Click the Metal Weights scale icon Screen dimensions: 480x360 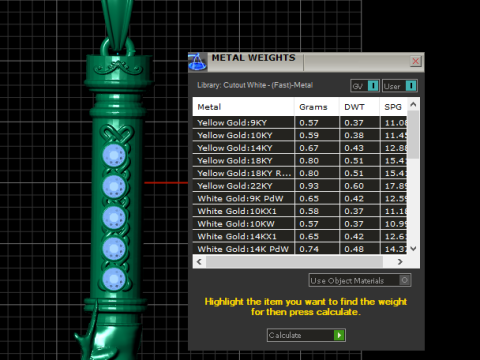point(197,62)
